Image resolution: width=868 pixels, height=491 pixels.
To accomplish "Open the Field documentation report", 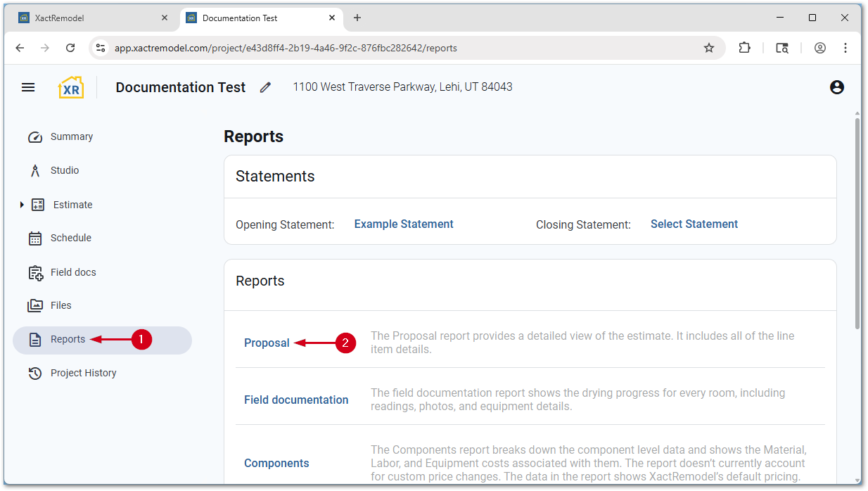I will (296, 400).
